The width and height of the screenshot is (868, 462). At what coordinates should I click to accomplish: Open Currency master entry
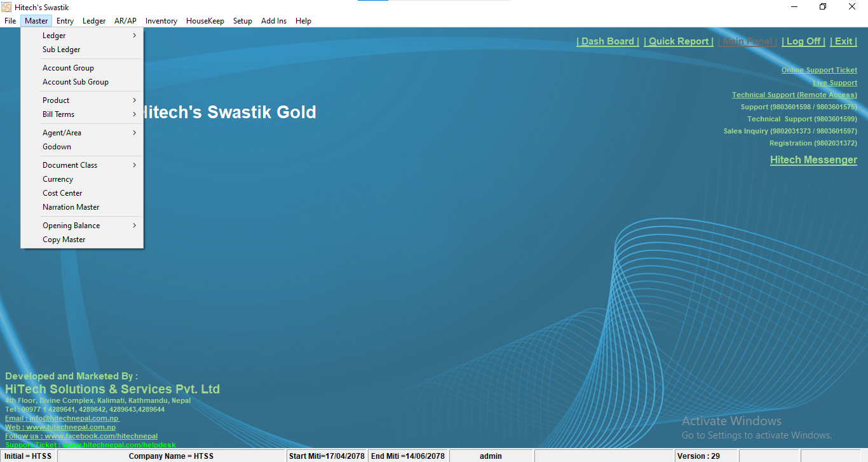click(x=58, y=179)
